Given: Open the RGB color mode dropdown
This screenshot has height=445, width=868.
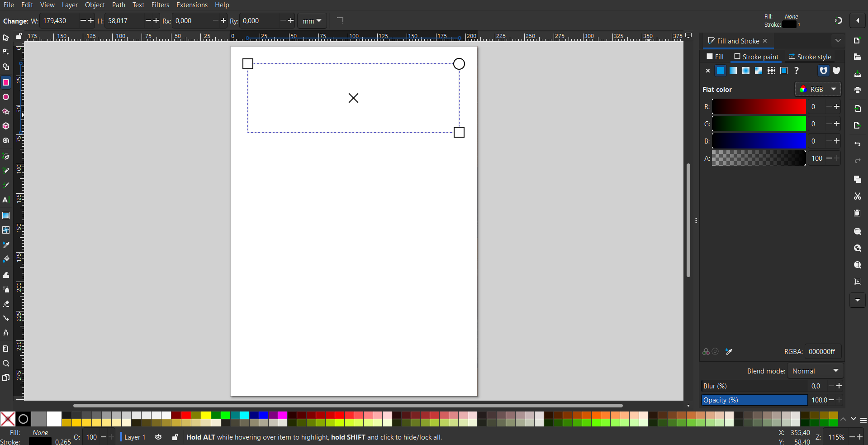Looking at the screenshot, I should pyautogui.click(x=818, y=89).
